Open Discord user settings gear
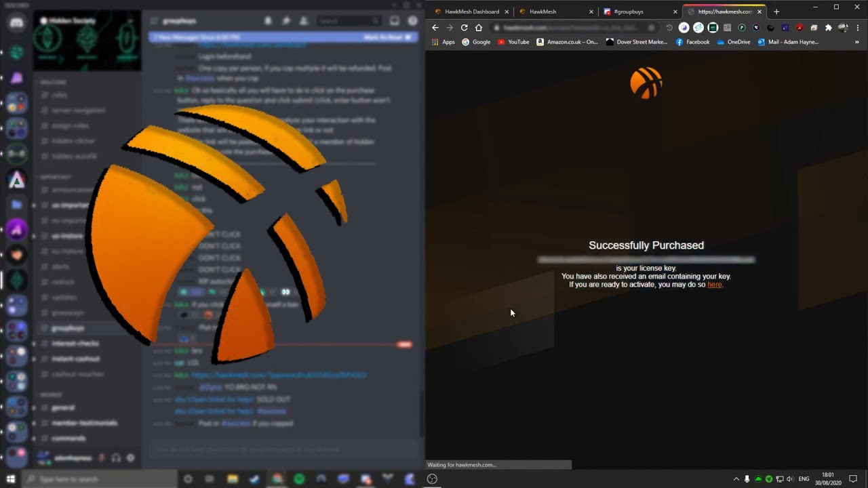This screenshot has width=868, height=488. pos(131,458)
